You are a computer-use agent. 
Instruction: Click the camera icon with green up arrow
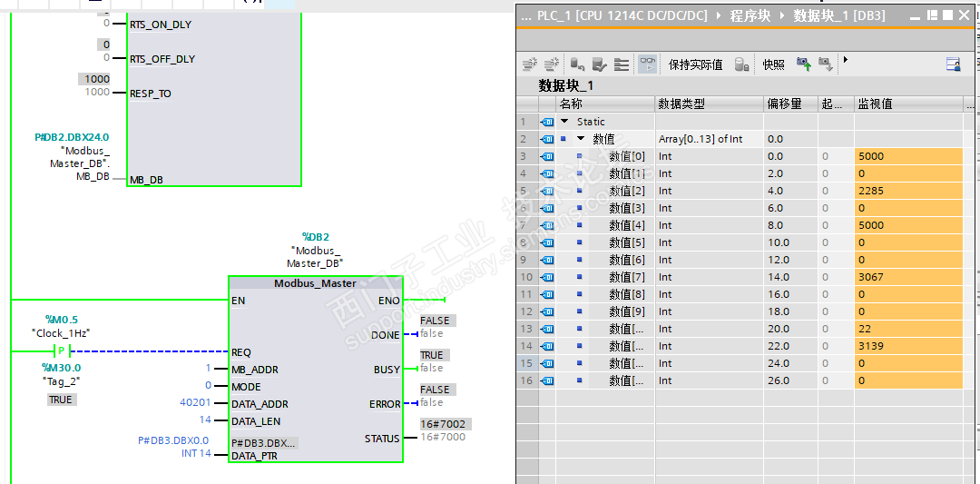[803, 64]
